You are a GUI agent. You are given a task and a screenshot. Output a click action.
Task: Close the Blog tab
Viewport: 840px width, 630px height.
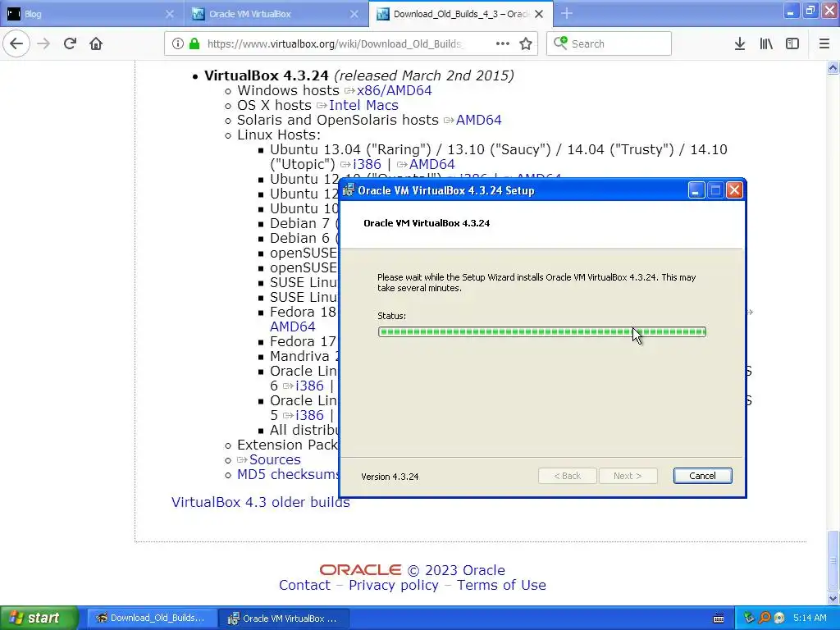(169, 14)
